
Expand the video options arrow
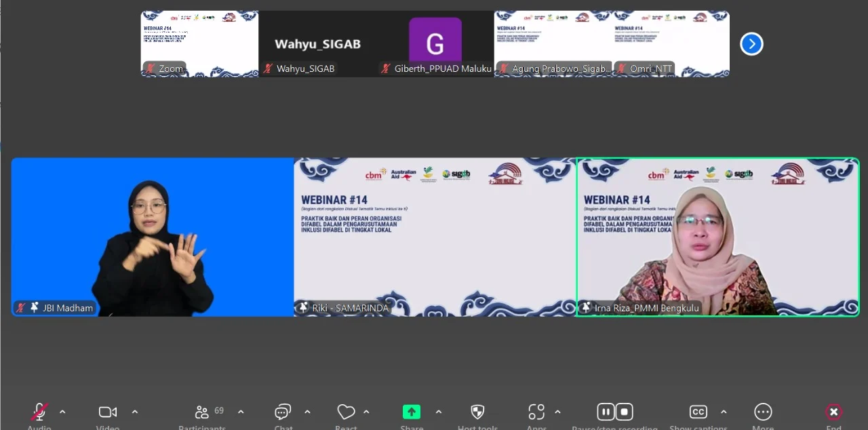[x=134, y=412]
